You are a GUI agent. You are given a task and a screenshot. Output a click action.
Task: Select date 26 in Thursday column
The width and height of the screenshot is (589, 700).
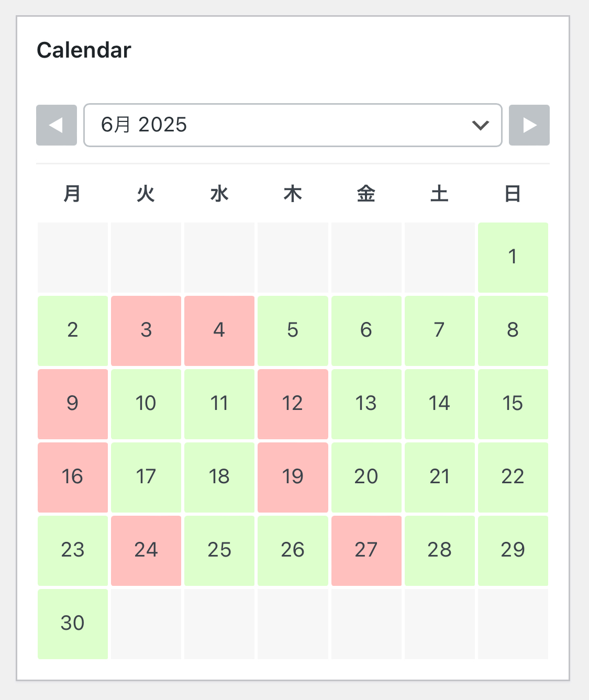click(293, 551)
